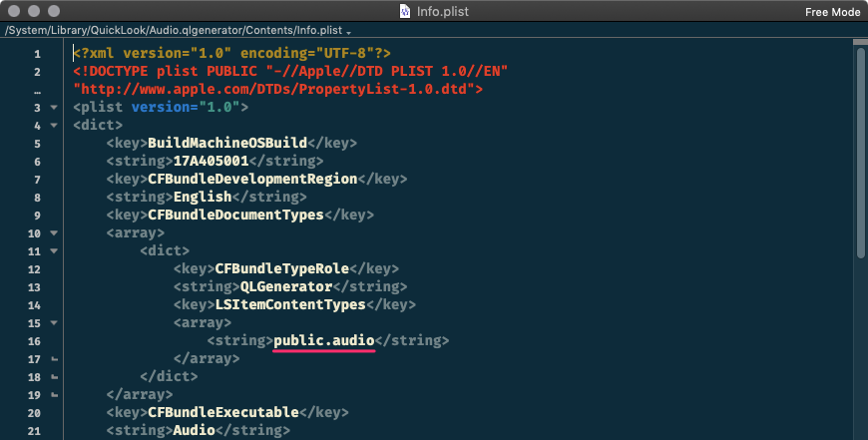Click the underlined public.audio text

coord(324,340)
